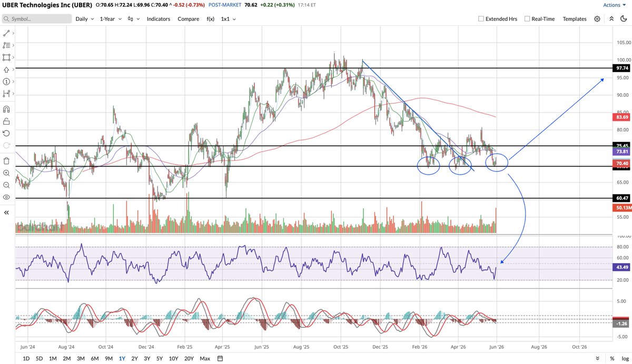Select the measure range tool
This screenshot has width=632, height=364.
(x=6, y=94)
